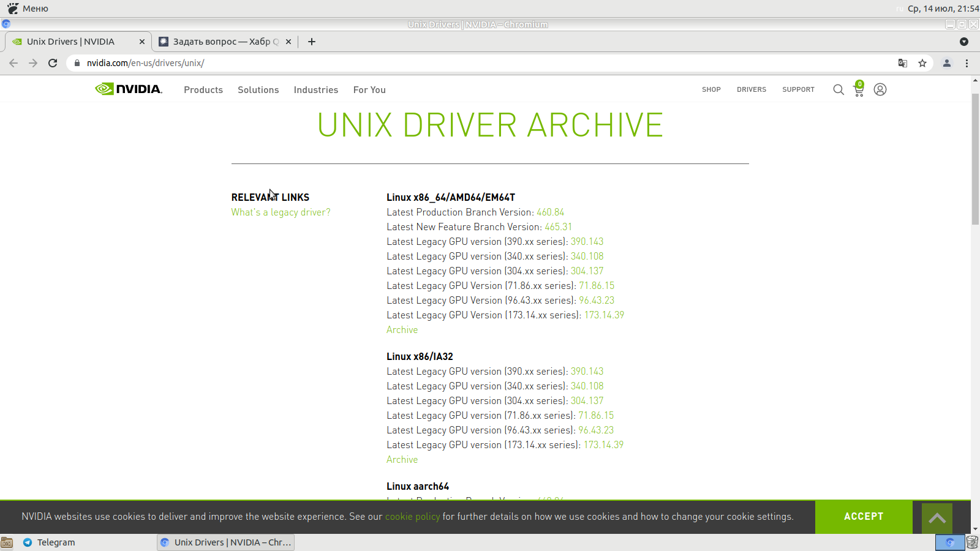The width and height of the screenshot is (980, 551).
Task: Close the Хабр question tab
Action: (288, 42)
